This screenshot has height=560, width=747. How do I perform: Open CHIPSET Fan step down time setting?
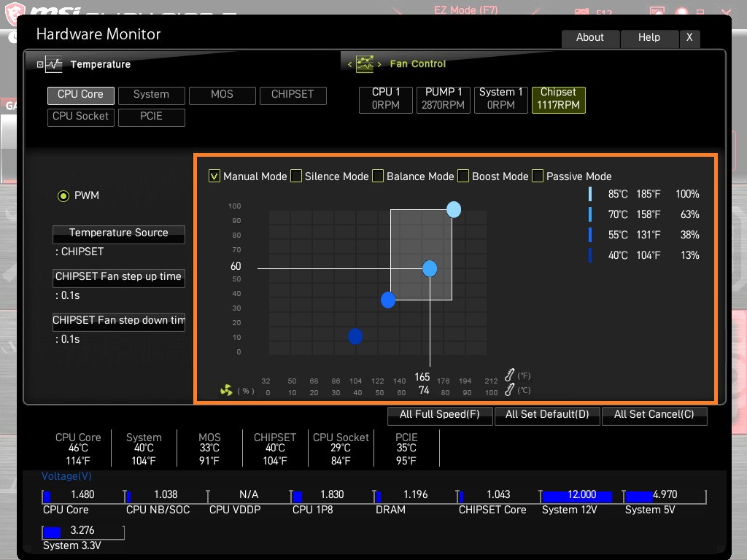(x=119, y=322)
